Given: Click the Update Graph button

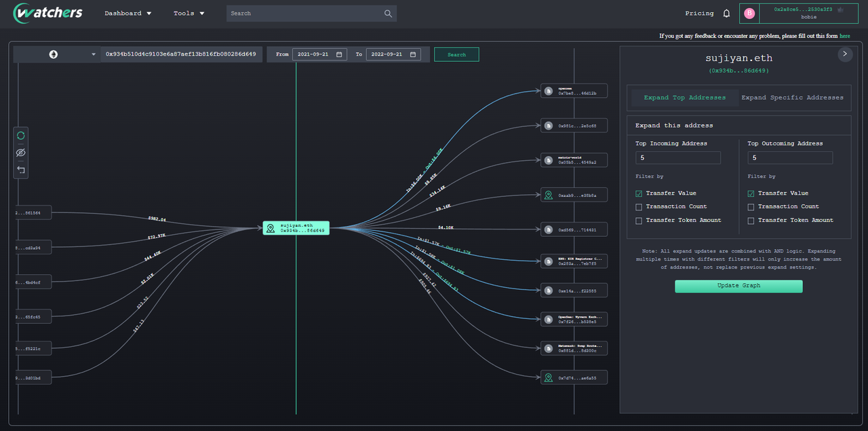Looking at the screenshot, I should 738,286.
